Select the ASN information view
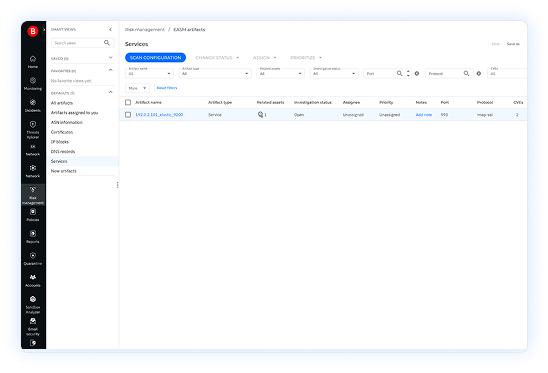Viewport: 548px width, 373px height. (67, 122)
